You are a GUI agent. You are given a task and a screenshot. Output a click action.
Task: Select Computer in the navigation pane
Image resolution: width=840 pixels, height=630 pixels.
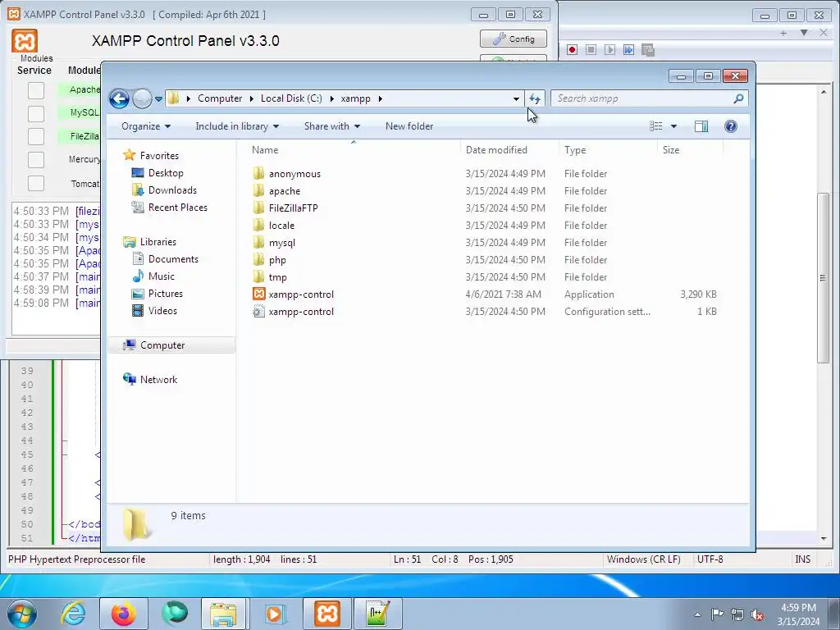point(171,345)
